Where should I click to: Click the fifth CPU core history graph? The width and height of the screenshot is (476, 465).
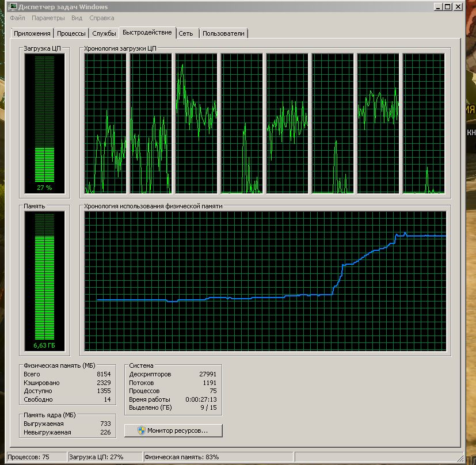tap(287, 124)
